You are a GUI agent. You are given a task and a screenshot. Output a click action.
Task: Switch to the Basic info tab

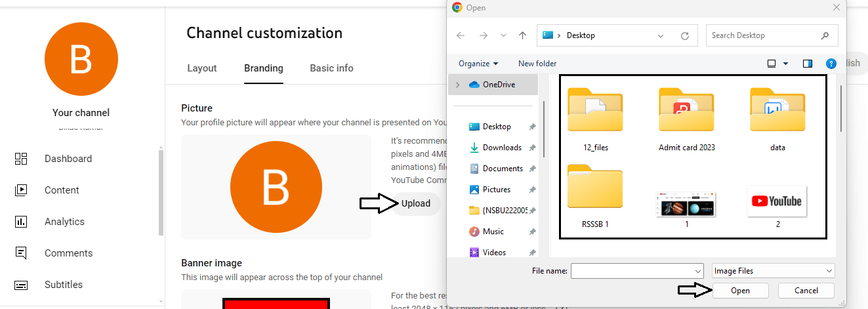[x=331, y=68]
